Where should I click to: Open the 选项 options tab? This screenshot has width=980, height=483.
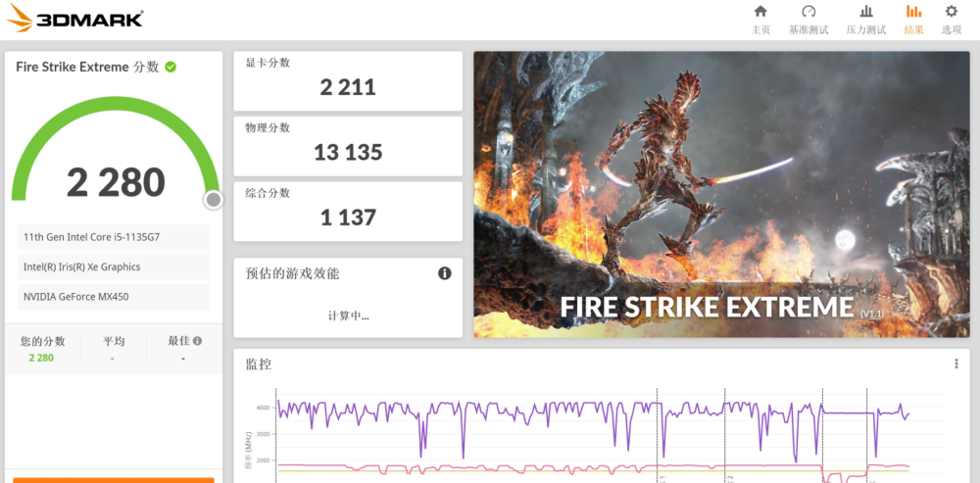pos(951,20)
